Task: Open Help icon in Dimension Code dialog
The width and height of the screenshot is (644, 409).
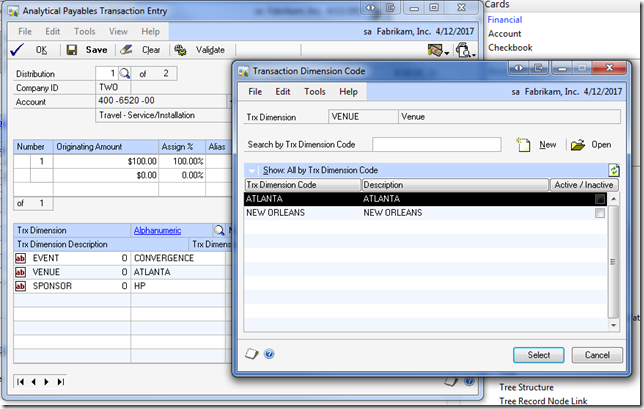Action: (x=269, y=354)
